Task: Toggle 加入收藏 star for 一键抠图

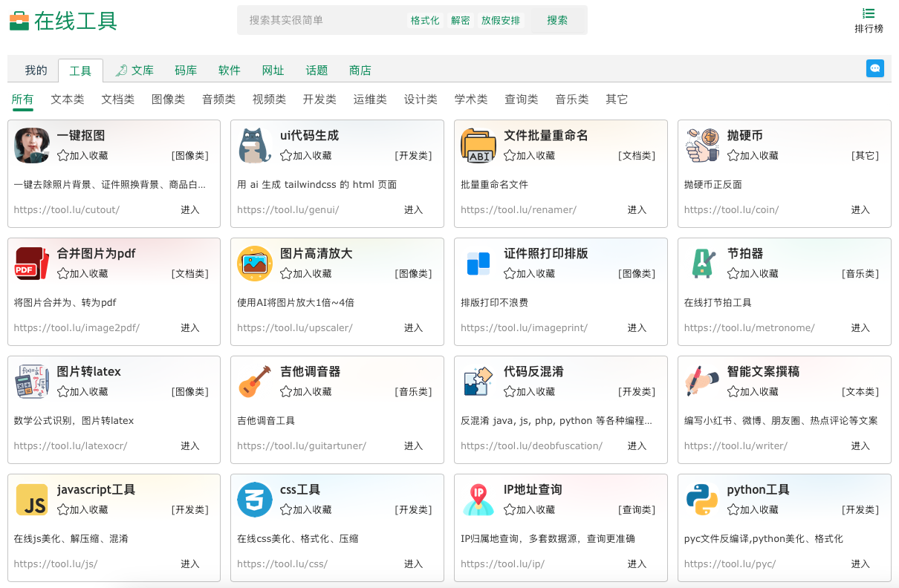Action: point(63,156)
